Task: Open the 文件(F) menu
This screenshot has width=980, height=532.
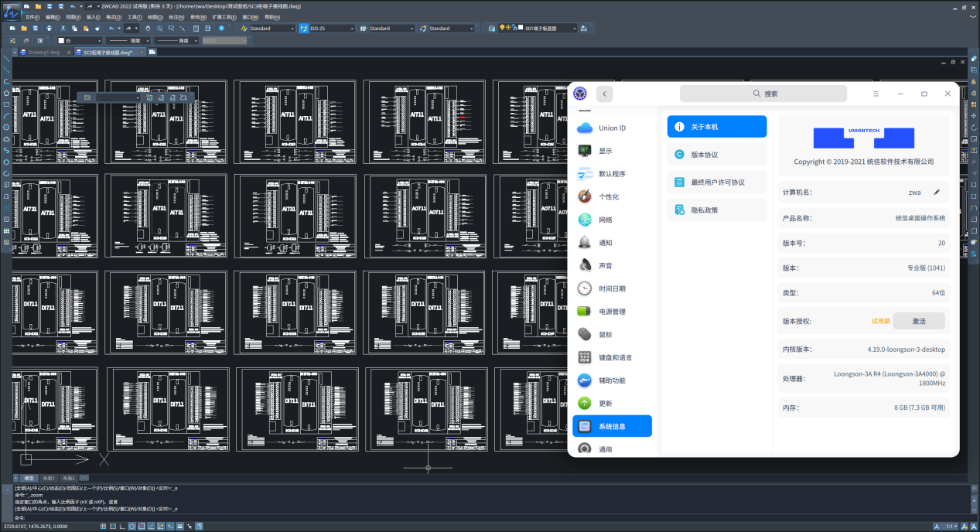Action: click(x=32, y=16)
